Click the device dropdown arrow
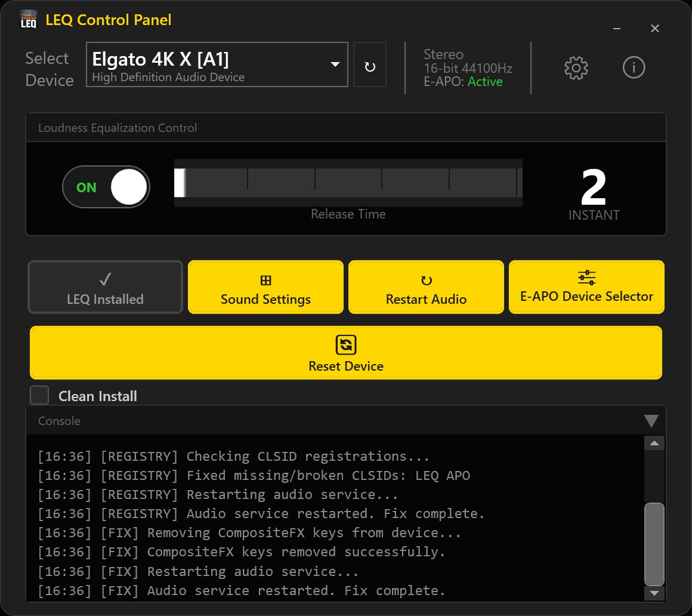 pyautogui.click(x=335, y=64)
